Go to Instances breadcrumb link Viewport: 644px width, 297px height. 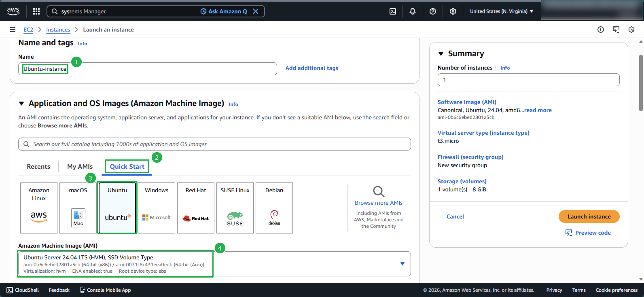click(58, 30)
